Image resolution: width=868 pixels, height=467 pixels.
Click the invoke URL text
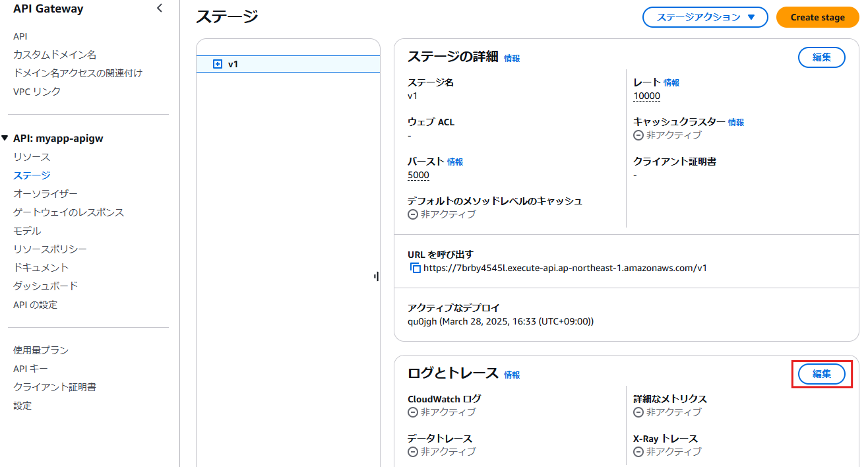(x=565, y=268)
